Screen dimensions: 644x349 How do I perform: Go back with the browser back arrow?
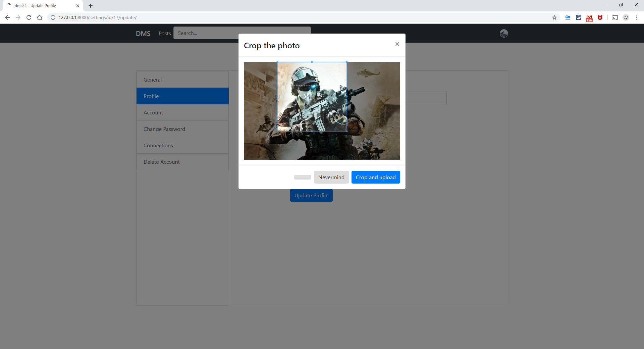[x=7, y=17]
